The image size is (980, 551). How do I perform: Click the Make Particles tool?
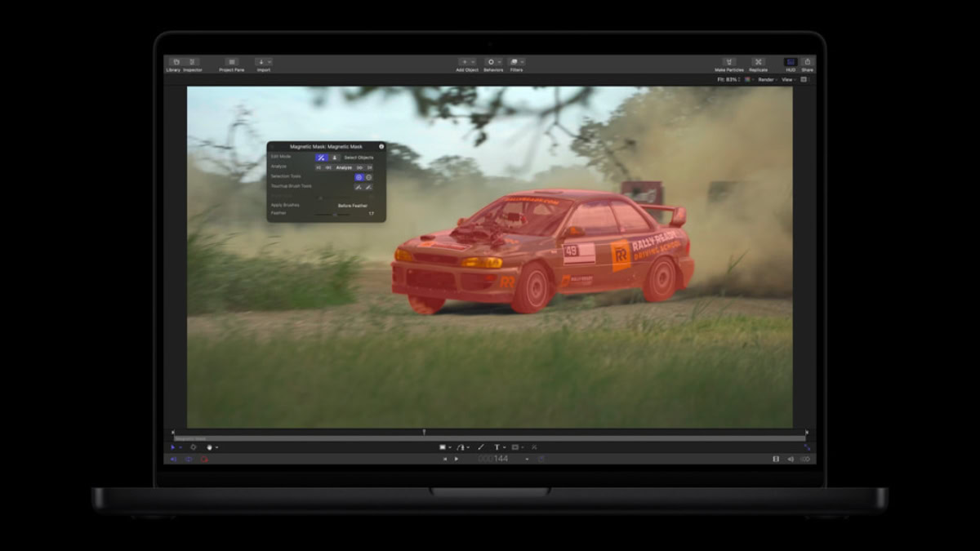tap(728, 62)
